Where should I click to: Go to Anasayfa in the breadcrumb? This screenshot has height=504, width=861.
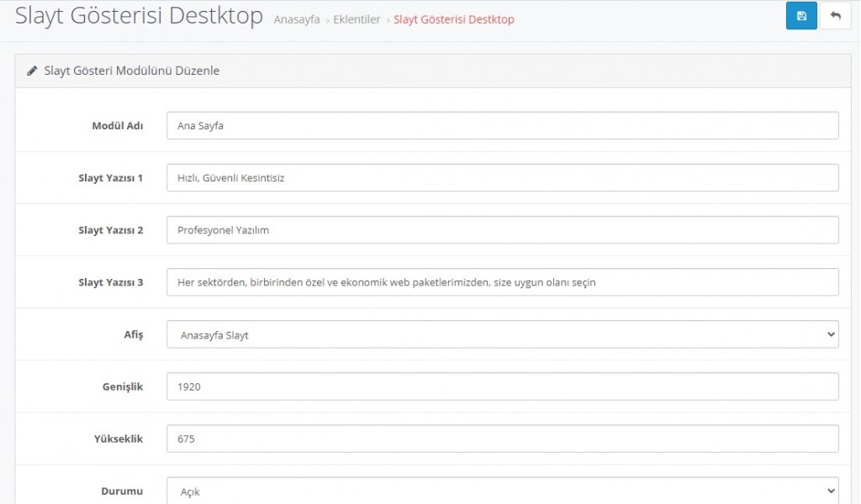pos(297,19)
